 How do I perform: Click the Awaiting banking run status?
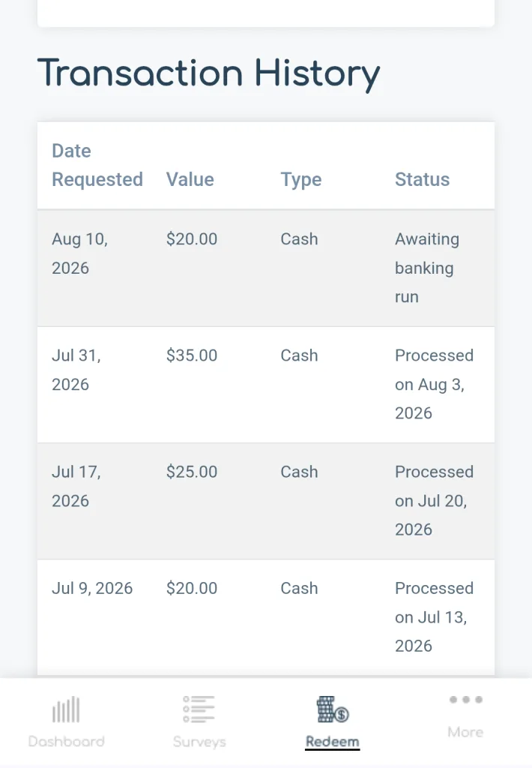[427, 268]
